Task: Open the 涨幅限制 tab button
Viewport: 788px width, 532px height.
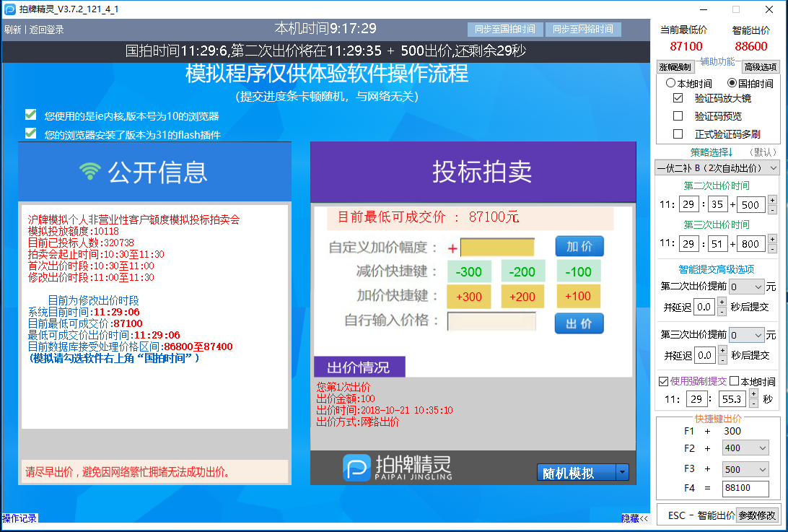Action: (675, 67)
